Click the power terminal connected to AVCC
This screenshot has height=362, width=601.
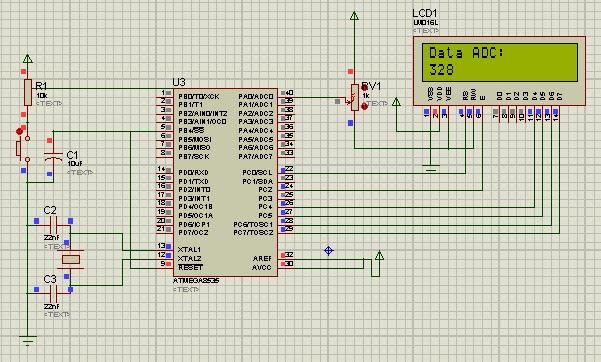click(x=379, y=256)
